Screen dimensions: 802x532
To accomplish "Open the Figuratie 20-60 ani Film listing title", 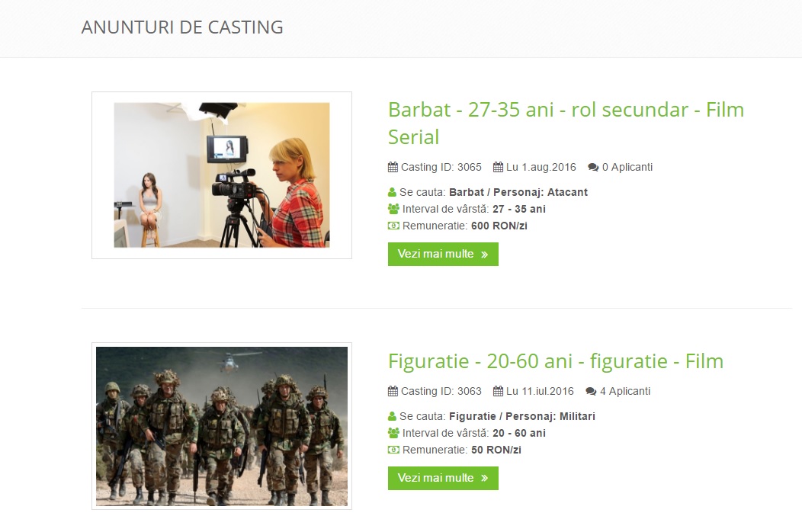I will pyautogui.click(x=556, y=361).
